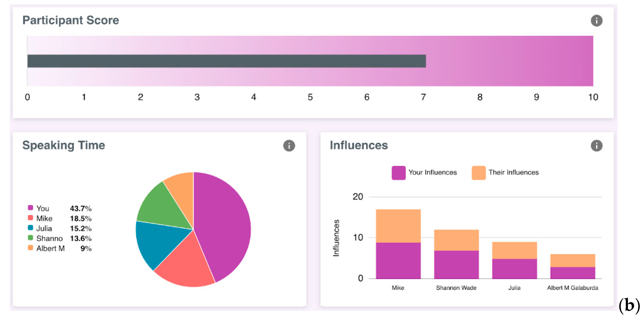This screenshot has height=322, width=644.
Task: Select Julia's orange bar segment
Action: (514, 250)
